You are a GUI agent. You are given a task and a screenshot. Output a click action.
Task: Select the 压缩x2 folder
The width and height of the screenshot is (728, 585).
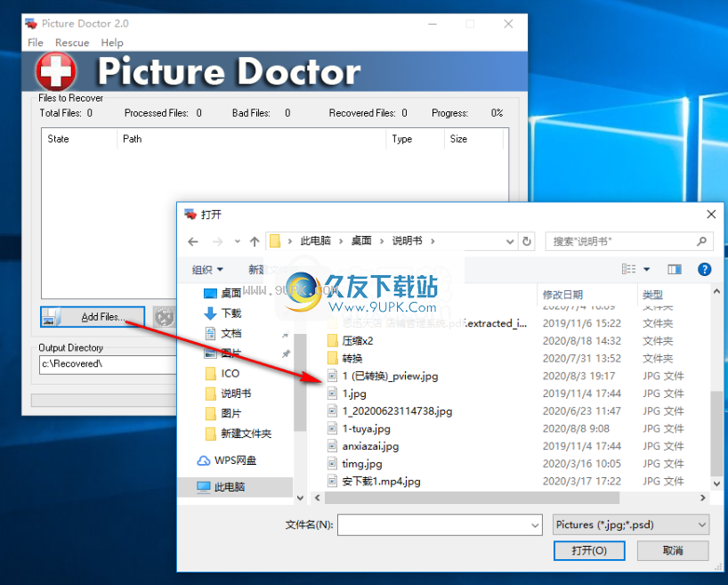coord(358,341)
